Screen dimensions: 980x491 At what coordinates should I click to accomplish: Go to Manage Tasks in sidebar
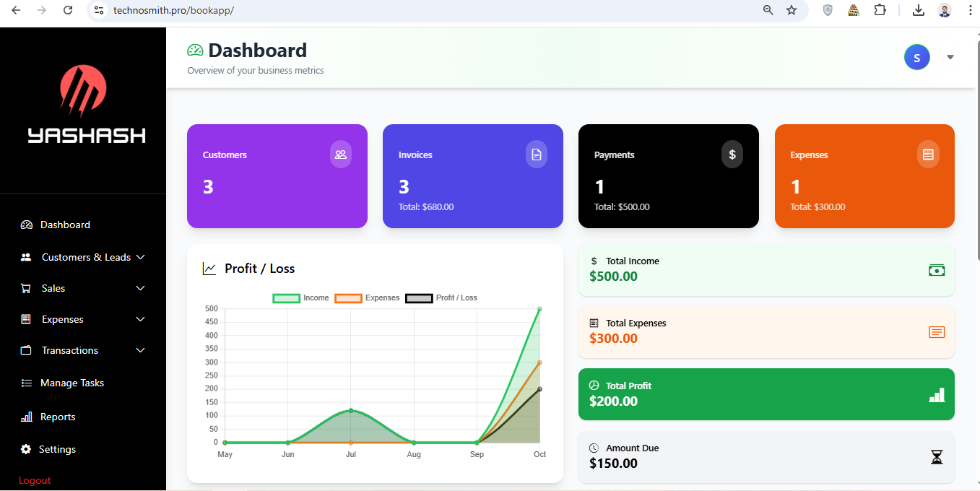pyautogui.click(x=71, y=383)
